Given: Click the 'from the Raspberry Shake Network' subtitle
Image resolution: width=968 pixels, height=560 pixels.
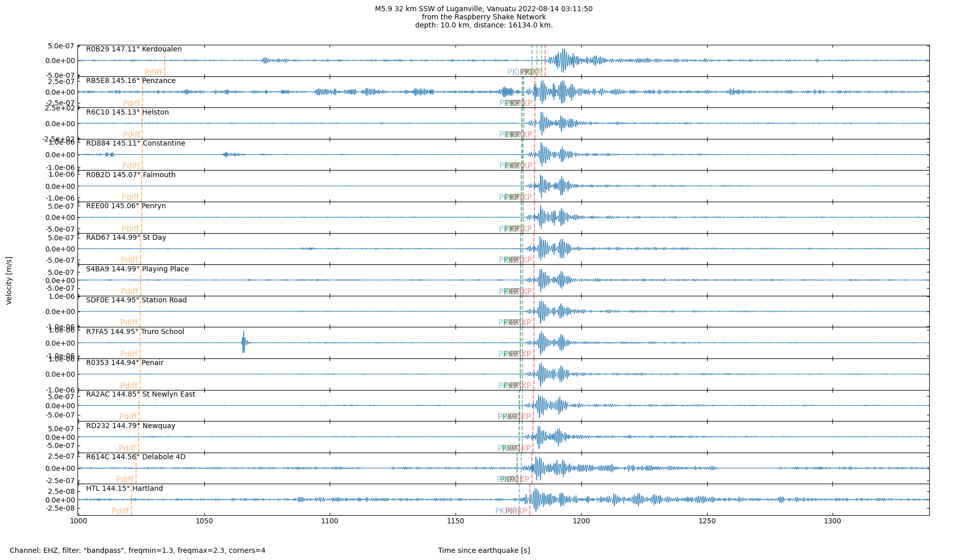Looking at the screenshot, I should click(483, 17).
